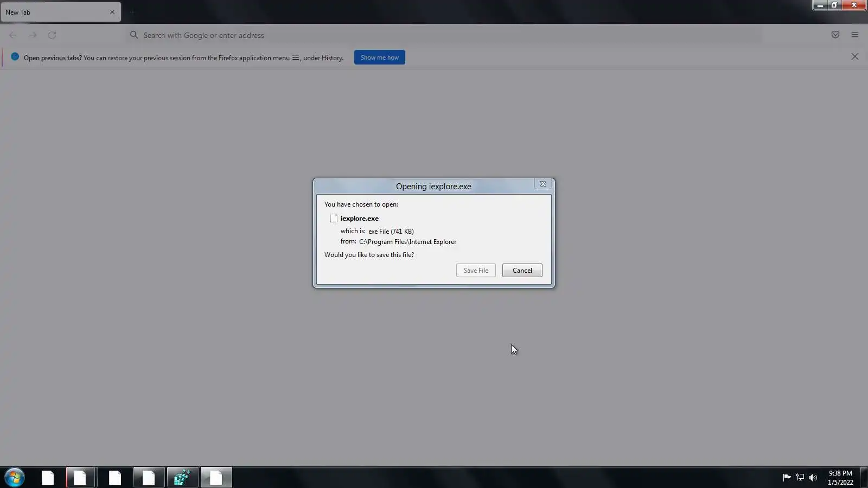Select the New Tab tab
868x488 pixels.
click(x=61, y=12)
